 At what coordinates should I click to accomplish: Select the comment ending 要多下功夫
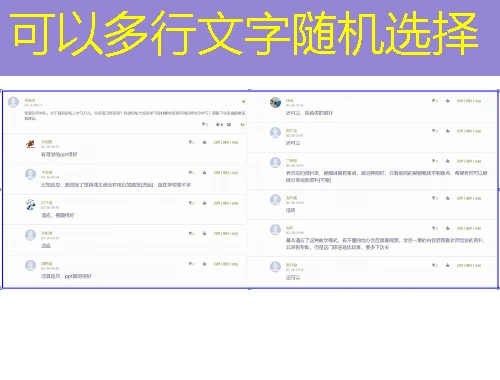(x=385, y=244)
